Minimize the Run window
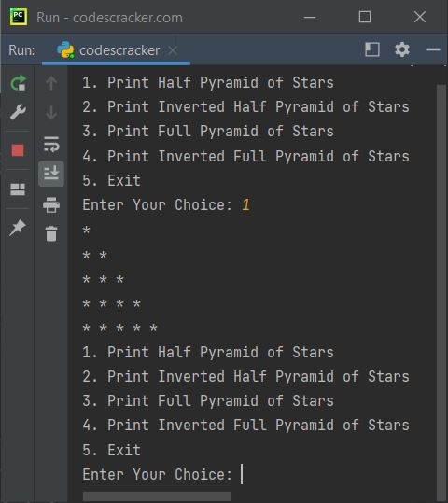This screenshot has height=503, width=448. tap(310, 18)
